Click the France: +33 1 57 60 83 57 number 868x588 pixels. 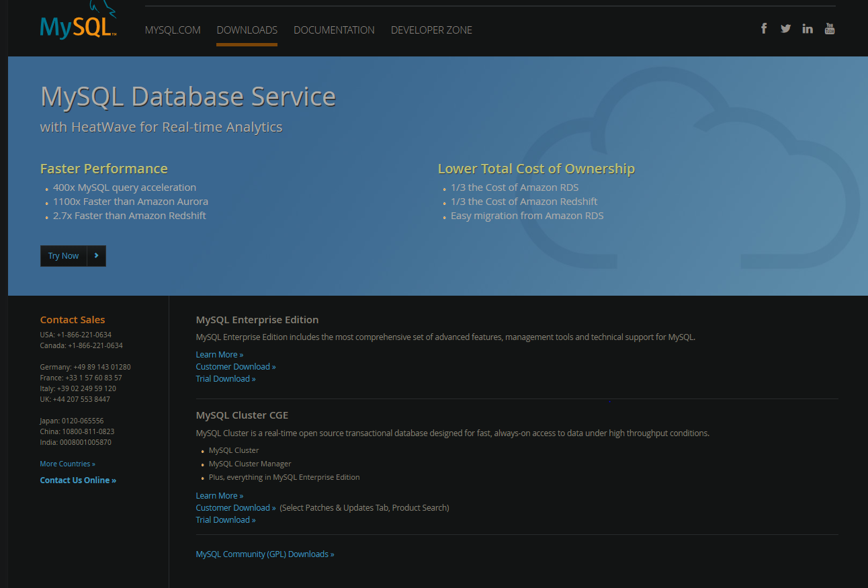tap(81, 378)
